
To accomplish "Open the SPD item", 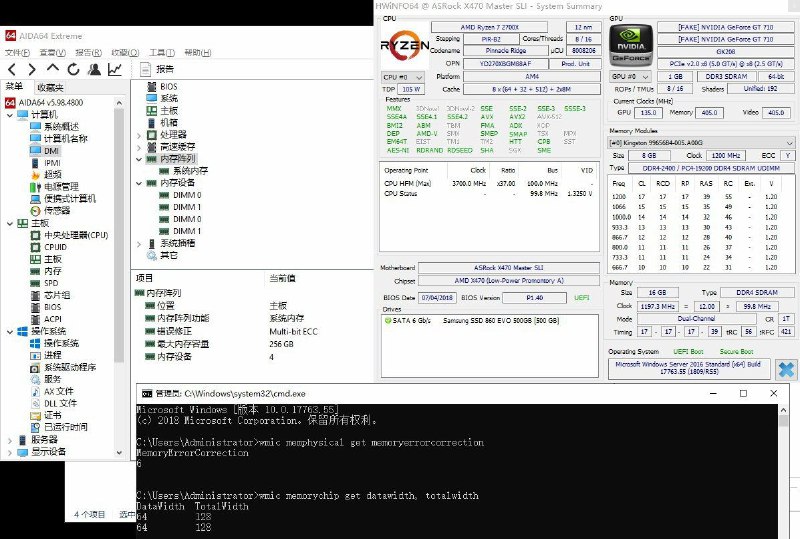I will tap(51, 283).
